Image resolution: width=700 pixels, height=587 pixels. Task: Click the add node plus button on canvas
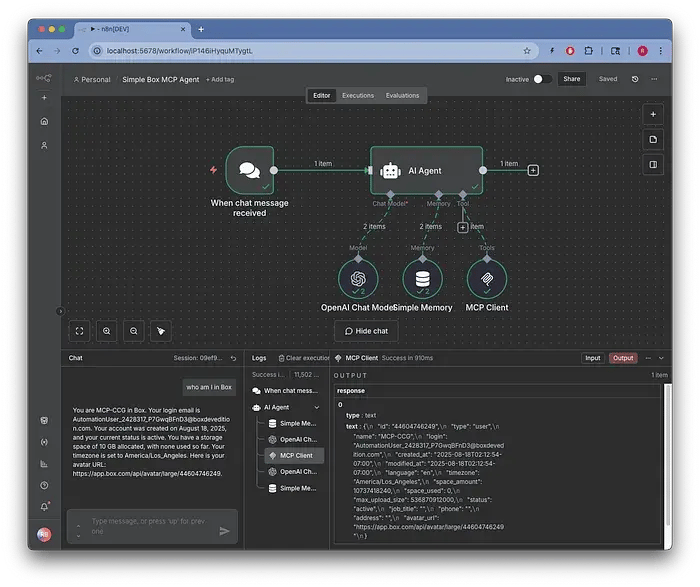pos(653,114)
